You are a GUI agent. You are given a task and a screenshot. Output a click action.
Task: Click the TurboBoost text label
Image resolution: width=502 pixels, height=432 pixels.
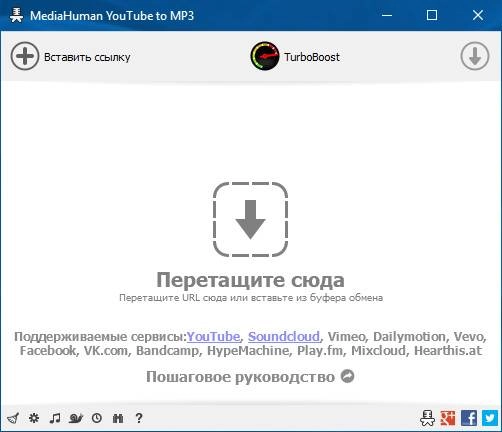312,57
